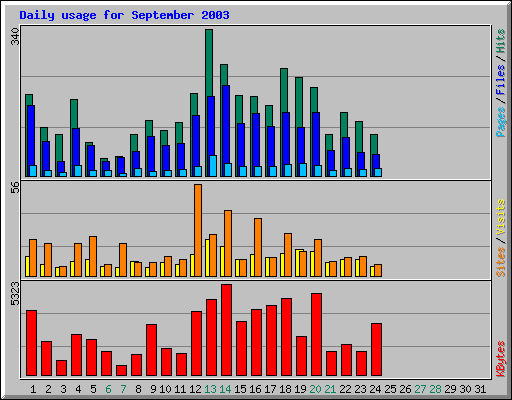This screenshot has width=512, height=400.
Task: Click the '56' sites scale label
Action: [15, 188]
